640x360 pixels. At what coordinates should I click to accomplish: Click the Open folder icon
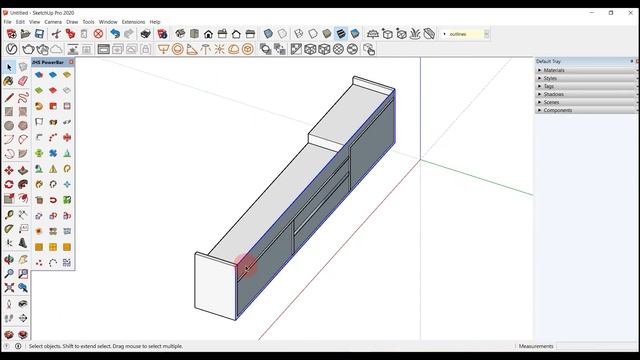pos(25,34)
